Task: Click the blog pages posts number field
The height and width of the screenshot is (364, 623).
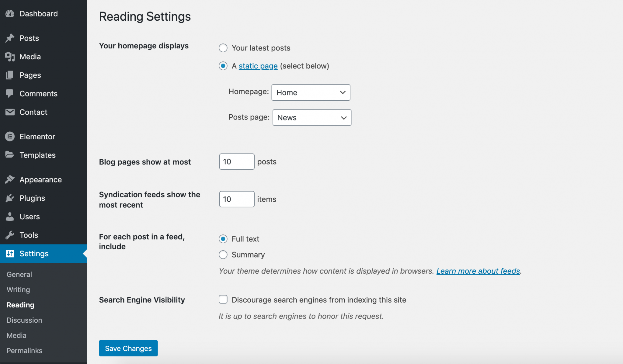Action: click(237, 161)
